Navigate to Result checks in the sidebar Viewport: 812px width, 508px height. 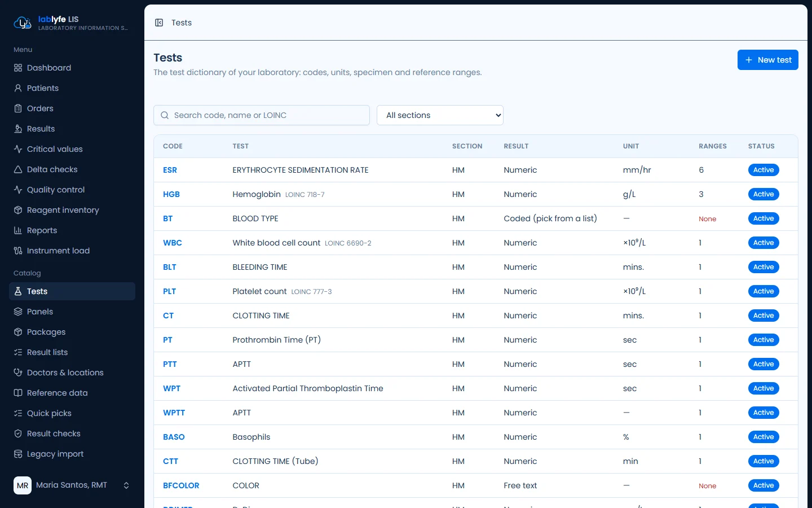pyautogui.click(x=72, y=433)
